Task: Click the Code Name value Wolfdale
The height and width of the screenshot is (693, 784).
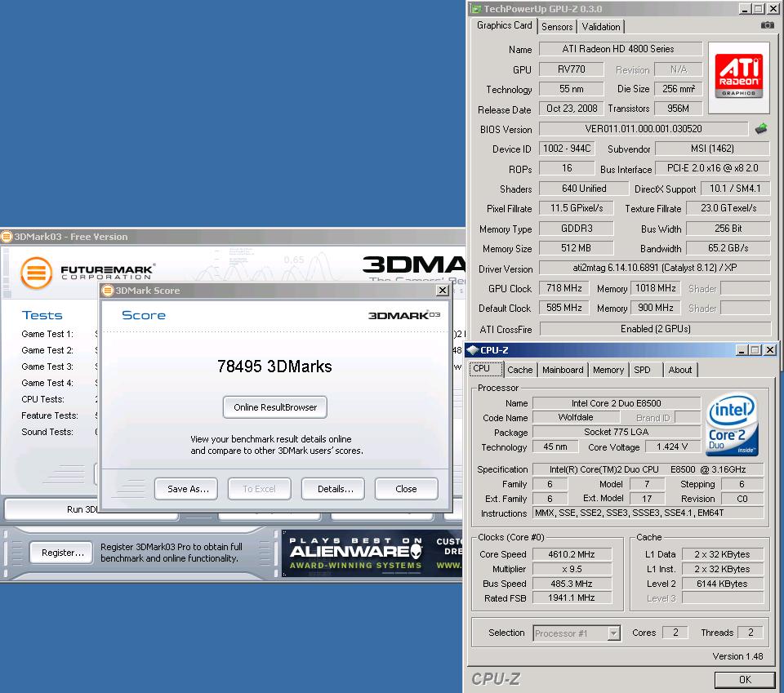Action: (x=576, y=417)
